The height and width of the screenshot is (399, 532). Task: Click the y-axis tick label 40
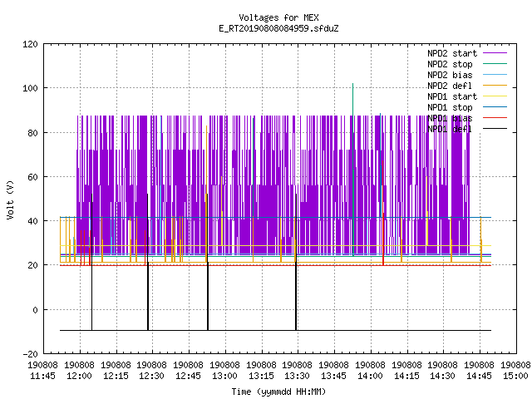[x=32, y=221]
